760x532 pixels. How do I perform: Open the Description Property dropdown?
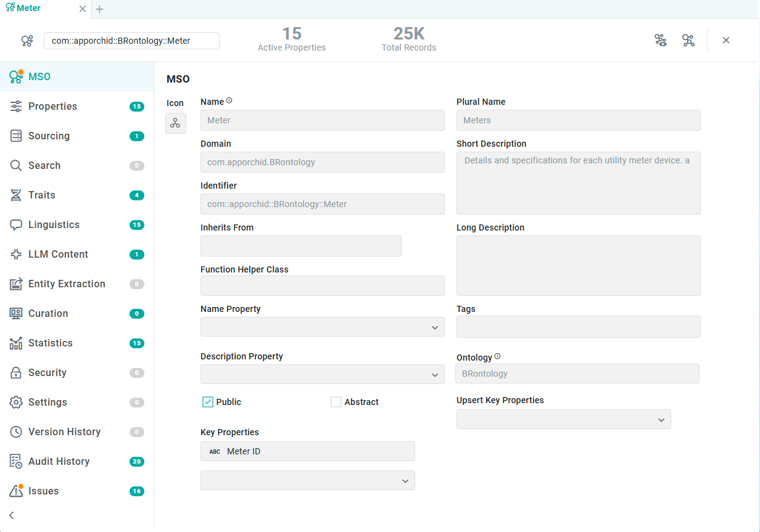(323, 374)
